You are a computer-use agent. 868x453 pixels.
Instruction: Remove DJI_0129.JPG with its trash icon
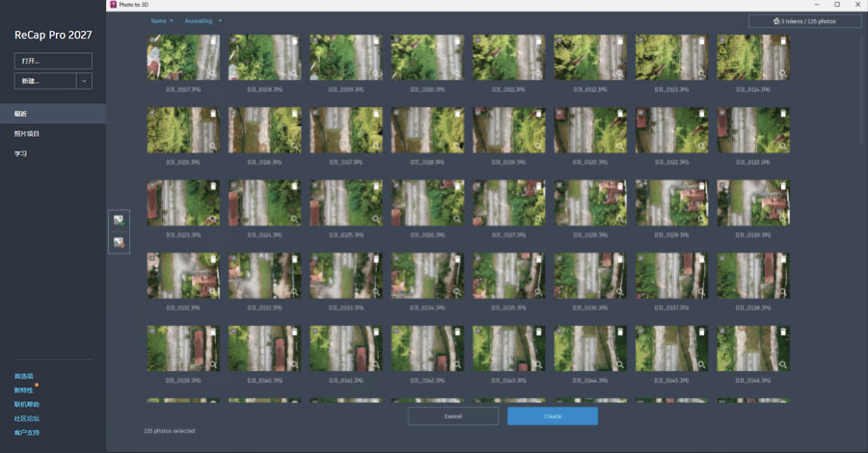[701, 186]
